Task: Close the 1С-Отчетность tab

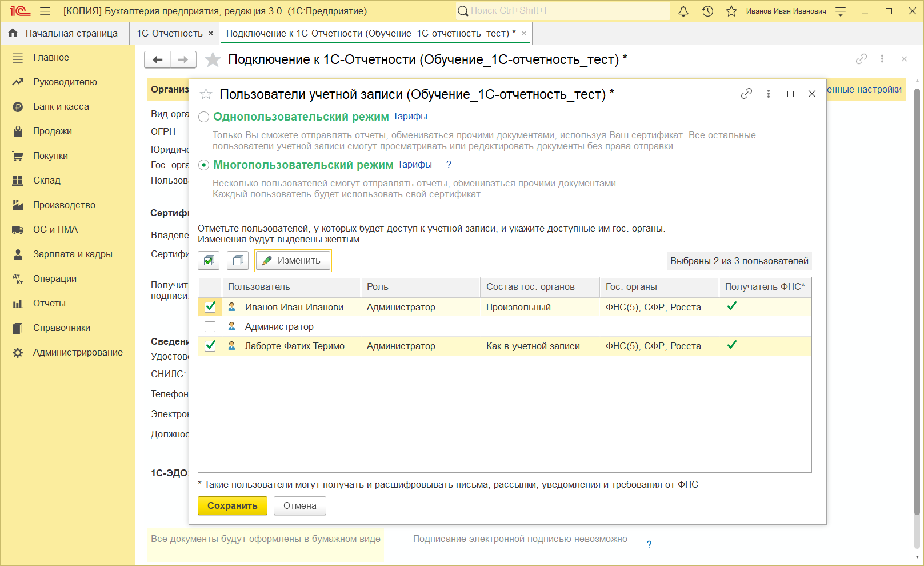Action: [211, 33]
